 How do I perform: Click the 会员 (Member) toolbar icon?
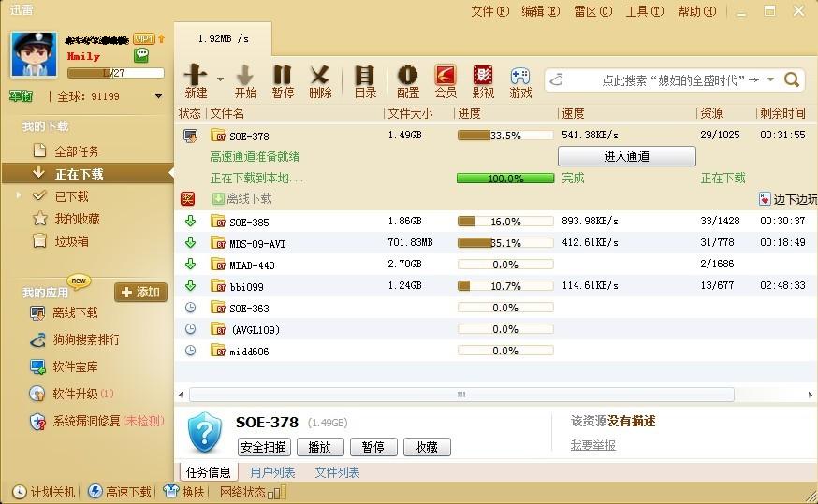coord(446,81)
